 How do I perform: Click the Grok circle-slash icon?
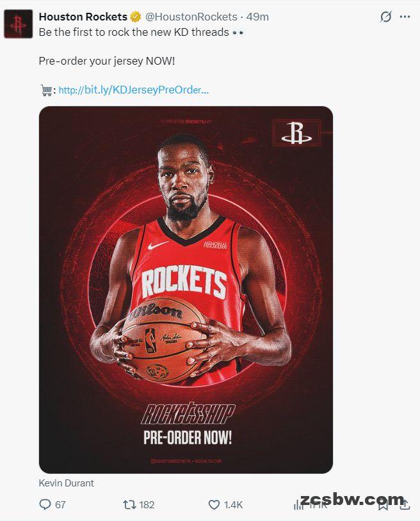click(386, 17)
